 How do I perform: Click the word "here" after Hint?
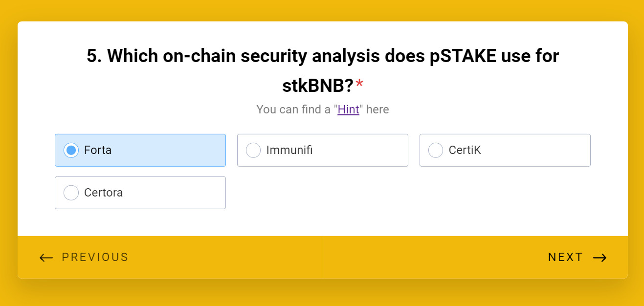tap(378, 109)
